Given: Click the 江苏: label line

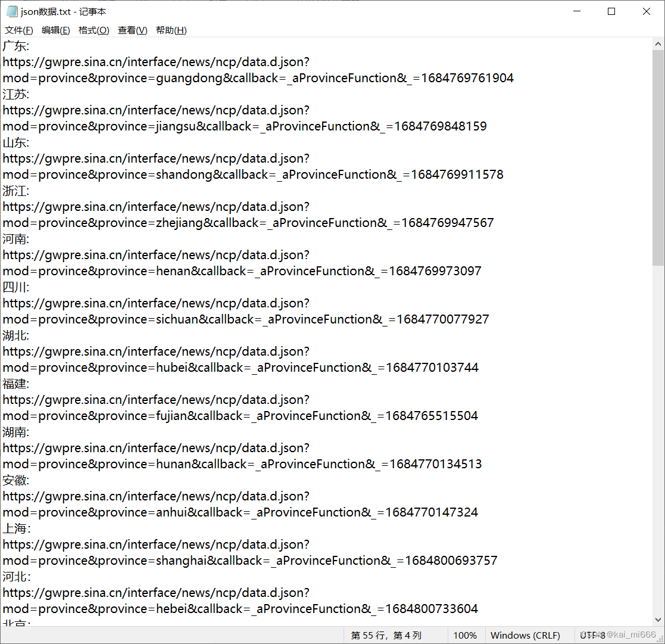Looking at the screenshot, I should (x=16, y=94).
